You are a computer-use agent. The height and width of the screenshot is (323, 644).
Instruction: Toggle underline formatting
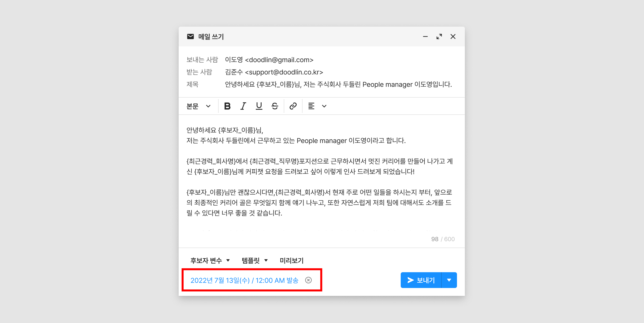point(259,106)
